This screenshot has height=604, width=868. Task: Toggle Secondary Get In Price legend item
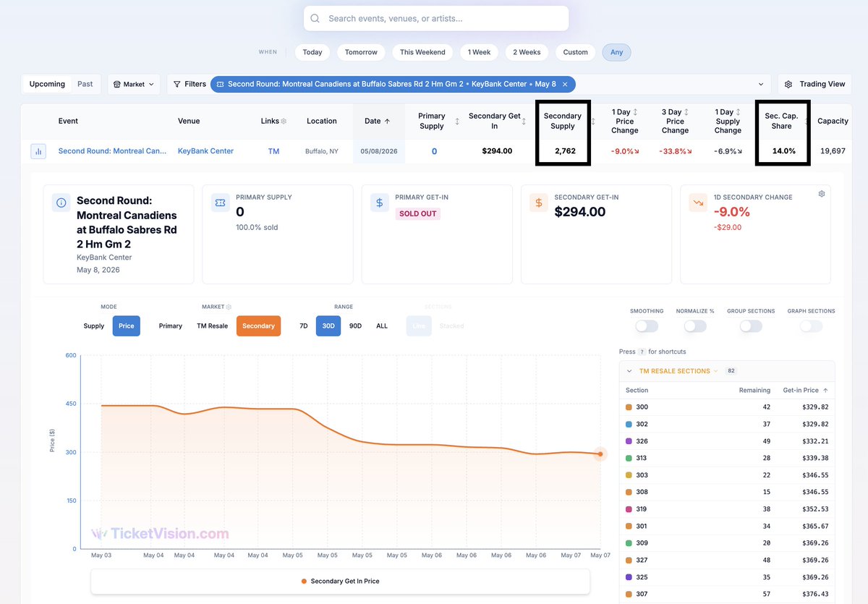tap(340, 581)
